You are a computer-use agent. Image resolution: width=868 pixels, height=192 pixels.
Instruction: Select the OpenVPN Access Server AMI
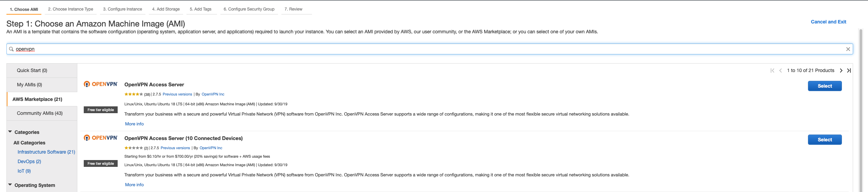[x=825, y=86]
